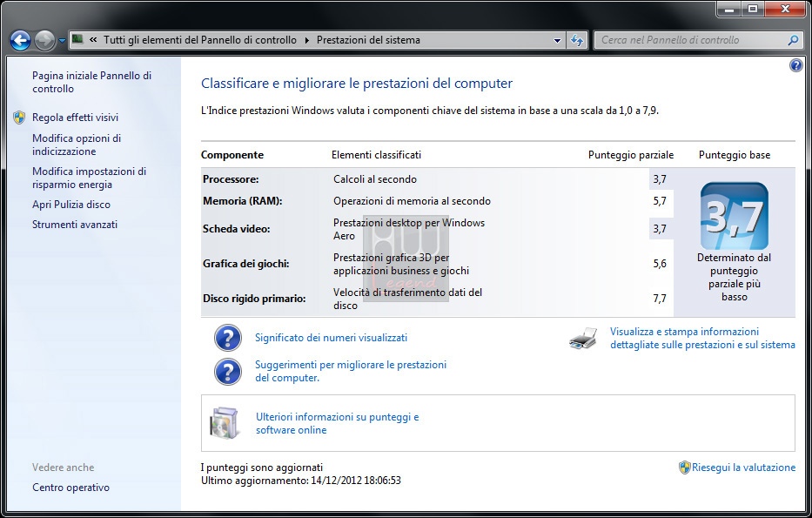This screenshot has width=812, height=518.
Task: Open 'Regola effetti visivi' link
Action: (x=75, y=118)
